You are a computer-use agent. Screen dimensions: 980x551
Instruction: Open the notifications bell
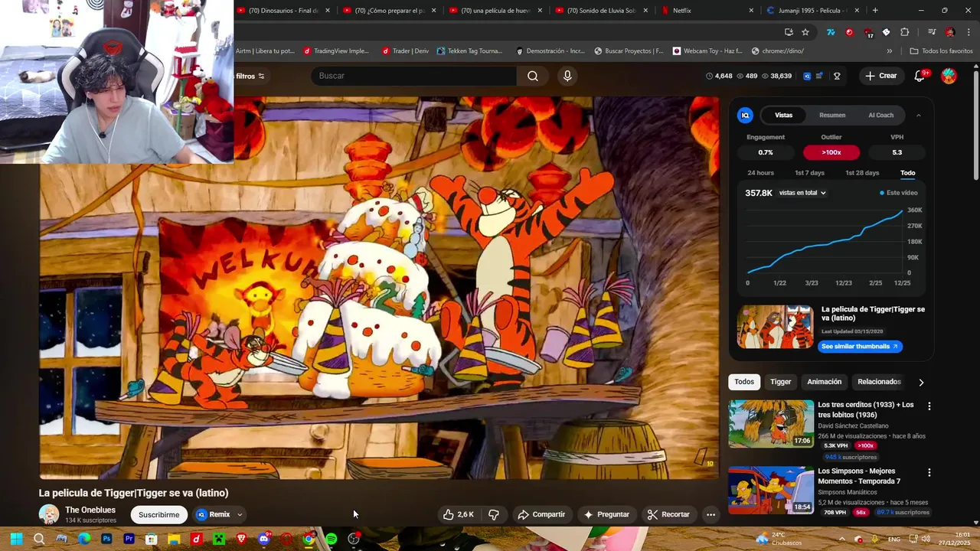pos(921,76)
